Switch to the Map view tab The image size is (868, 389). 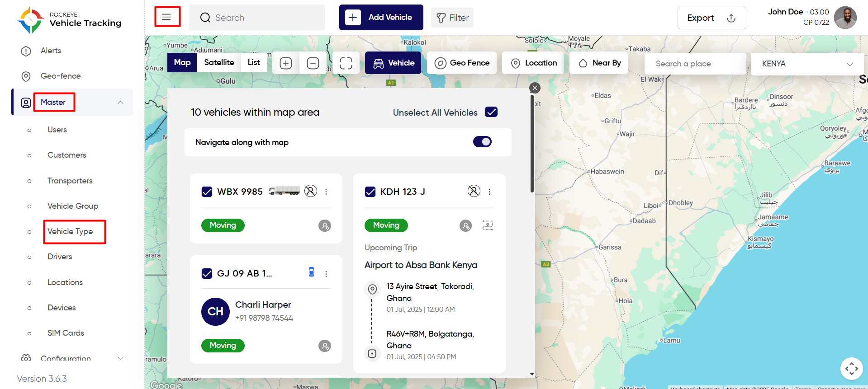(182, 62)
